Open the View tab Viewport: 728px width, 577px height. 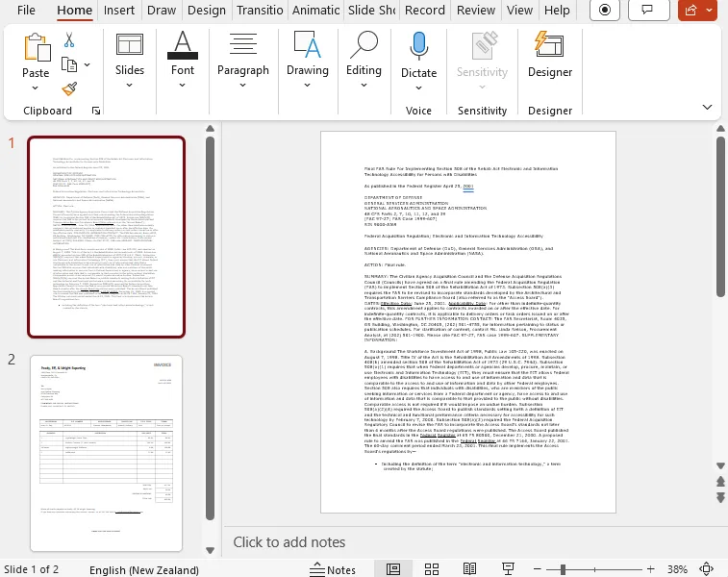tap(519, 11)
